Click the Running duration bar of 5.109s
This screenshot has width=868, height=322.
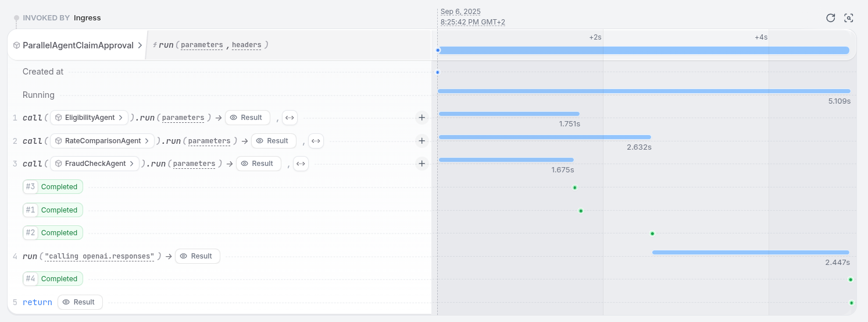pos(644,91)
